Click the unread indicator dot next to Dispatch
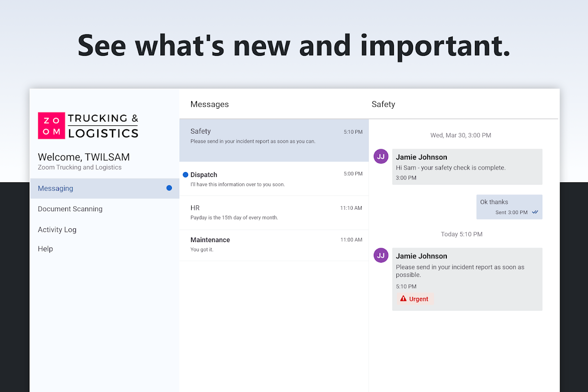 [186, 175]
